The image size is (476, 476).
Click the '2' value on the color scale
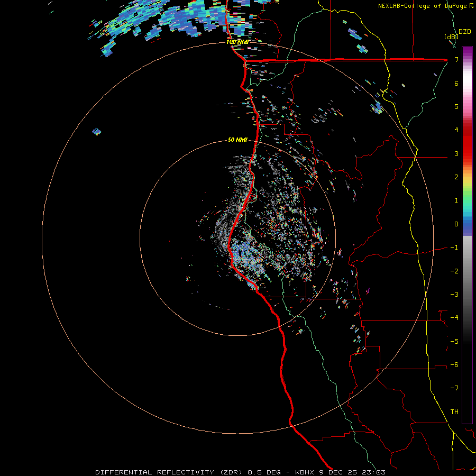[x=456, y=177]
